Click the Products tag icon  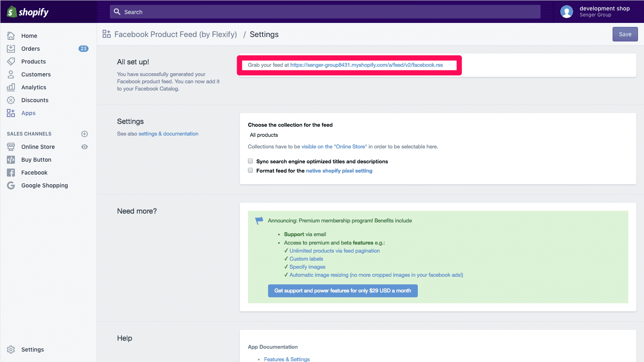coord(11,62)
